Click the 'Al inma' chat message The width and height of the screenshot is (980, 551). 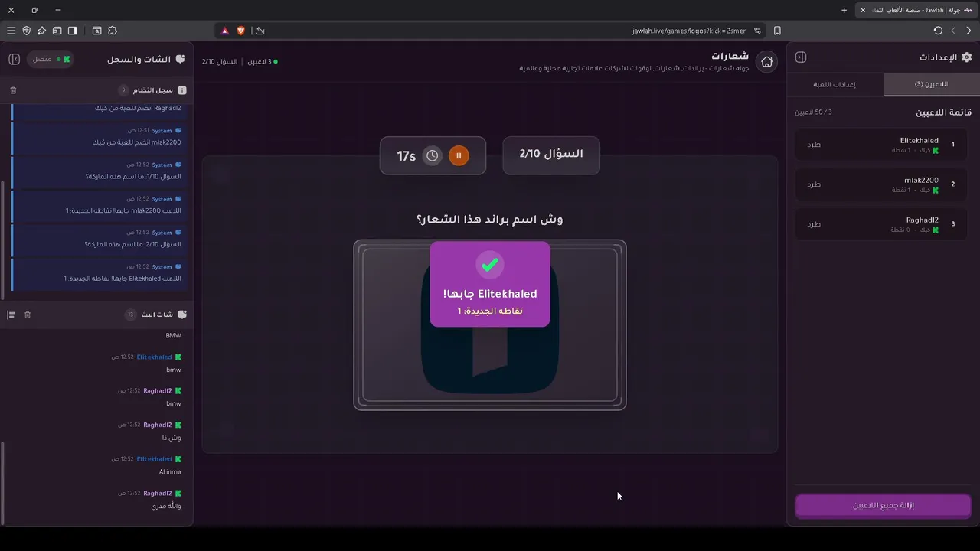(170, 472)
